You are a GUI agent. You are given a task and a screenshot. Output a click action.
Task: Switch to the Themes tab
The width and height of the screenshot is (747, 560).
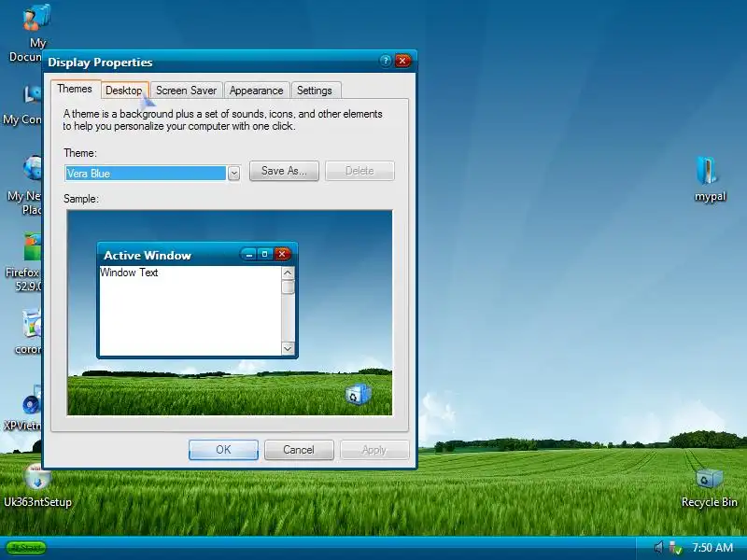click(75, 89)
